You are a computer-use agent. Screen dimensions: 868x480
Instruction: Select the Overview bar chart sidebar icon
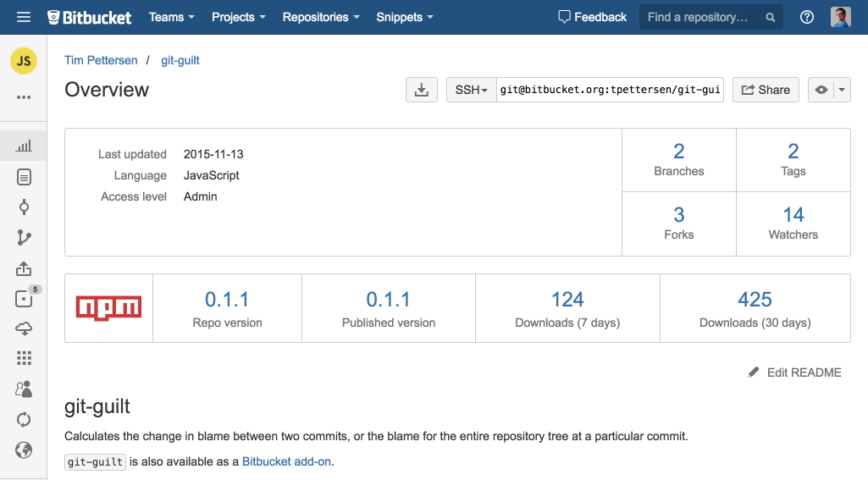pyautogui.click(x=23, y=146)
